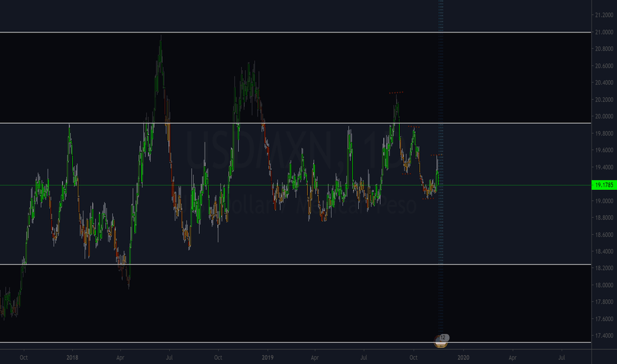Select the white horizontal line just below 20.0000
This screenshot has height=364, width=617.
tap(298, 123)
